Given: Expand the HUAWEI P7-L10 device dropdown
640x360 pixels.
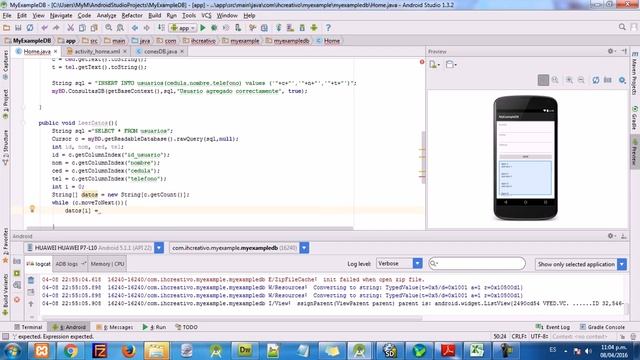Looking at the screenshot, I should coord(159,248).
